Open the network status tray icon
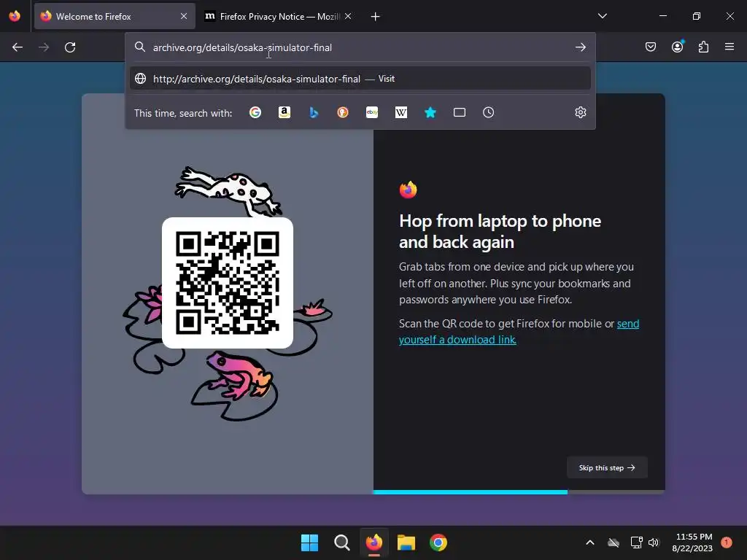The image size is (747, 560). click(636, 542)
